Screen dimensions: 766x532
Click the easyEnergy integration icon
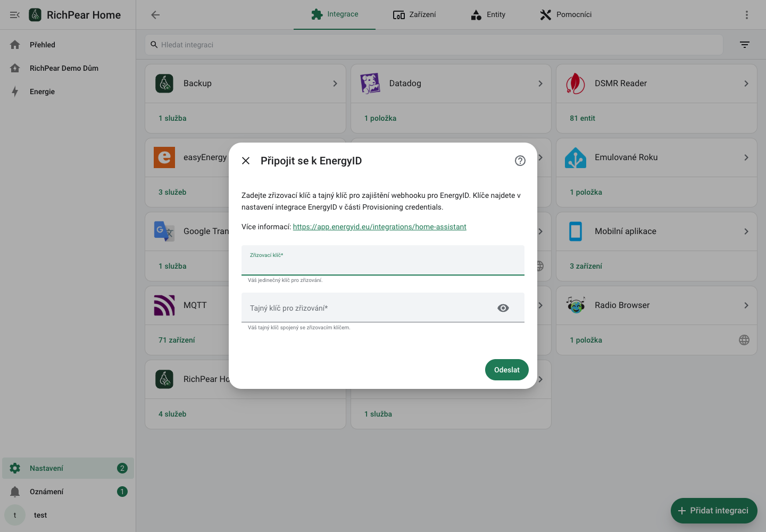164,157
